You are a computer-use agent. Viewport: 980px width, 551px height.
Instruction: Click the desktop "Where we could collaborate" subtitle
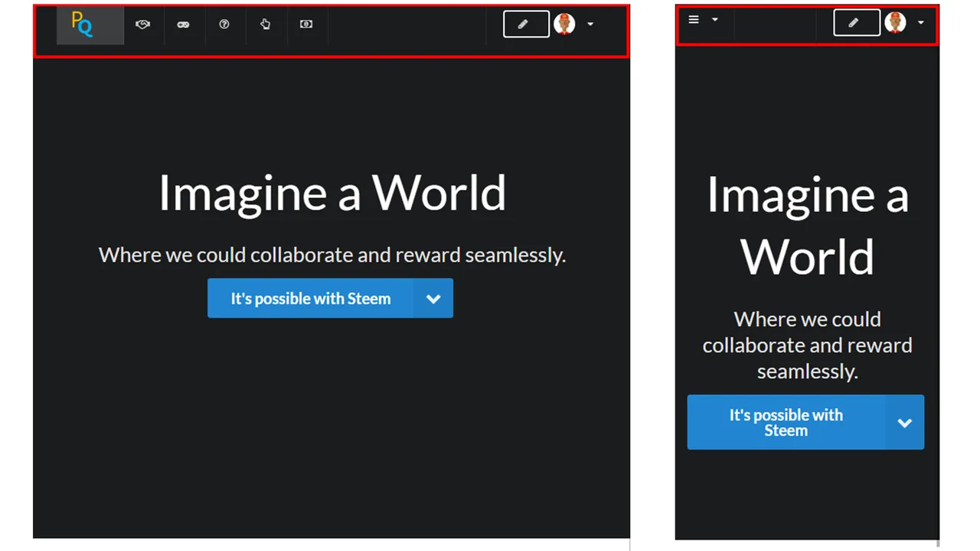[332, 255]
